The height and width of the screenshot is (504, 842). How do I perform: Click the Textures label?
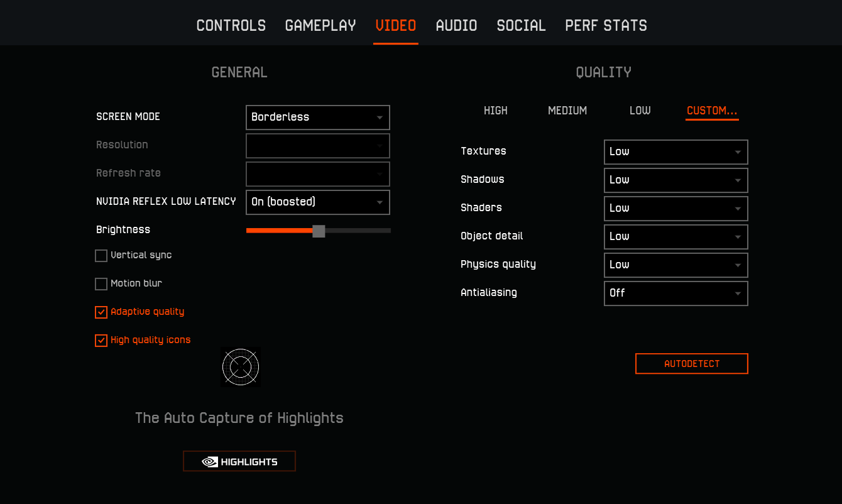pos(483,151)
